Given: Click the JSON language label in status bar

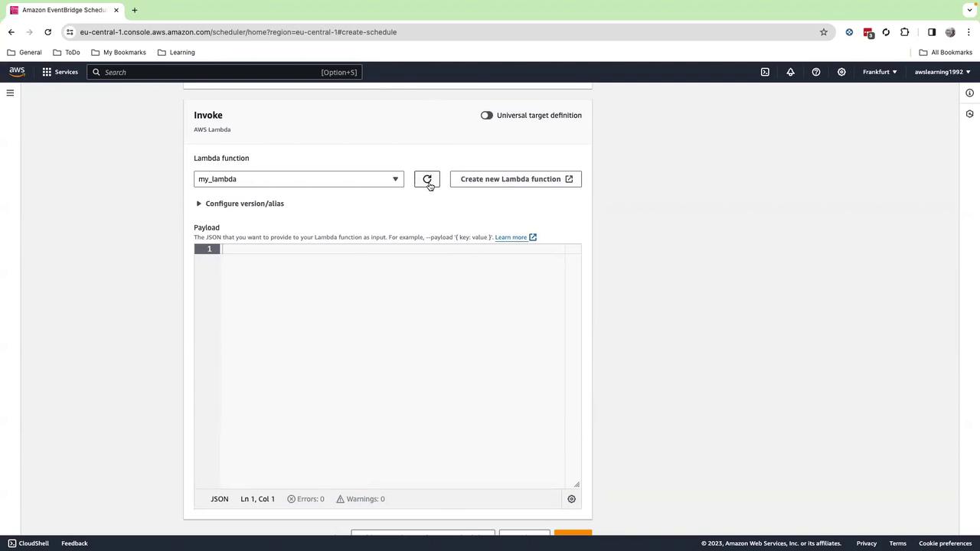Looking at the screenshot, I should pos(220,499).
